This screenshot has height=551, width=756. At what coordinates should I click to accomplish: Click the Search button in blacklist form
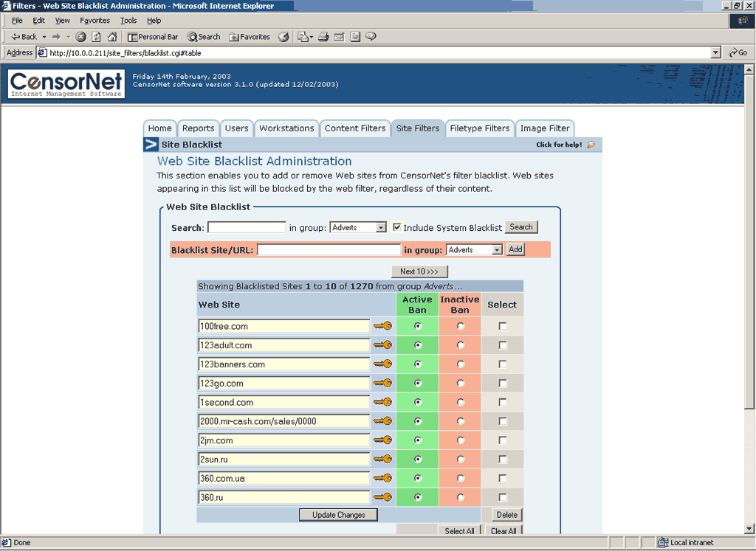pyautogui.click(x=521, y=227)
